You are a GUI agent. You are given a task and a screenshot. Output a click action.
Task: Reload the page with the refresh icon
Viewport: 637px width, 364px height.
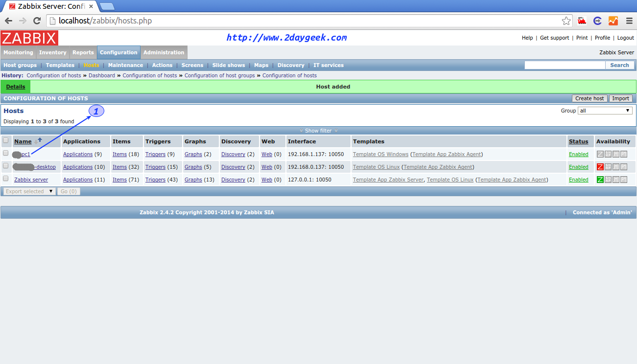click(x=37, y=21)
